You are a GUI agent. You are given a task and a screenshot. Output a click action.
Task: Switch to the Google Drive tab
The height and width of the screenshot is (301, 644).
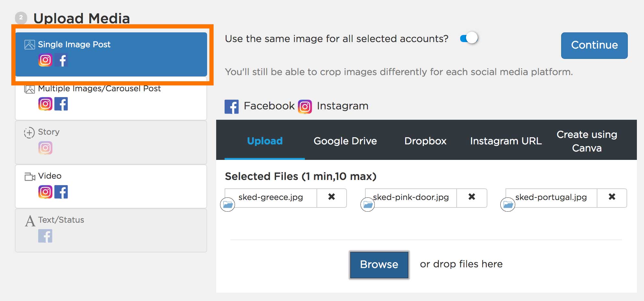[x=345, y=141]
